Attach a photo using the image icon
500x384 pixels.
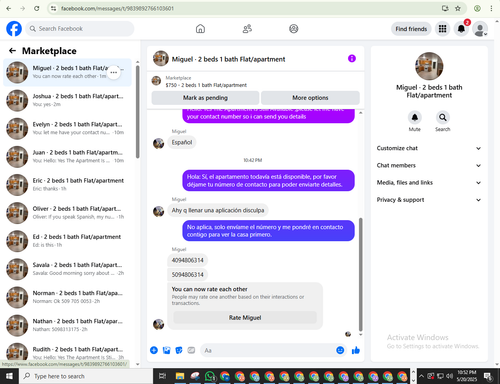(x=166, y=350)
